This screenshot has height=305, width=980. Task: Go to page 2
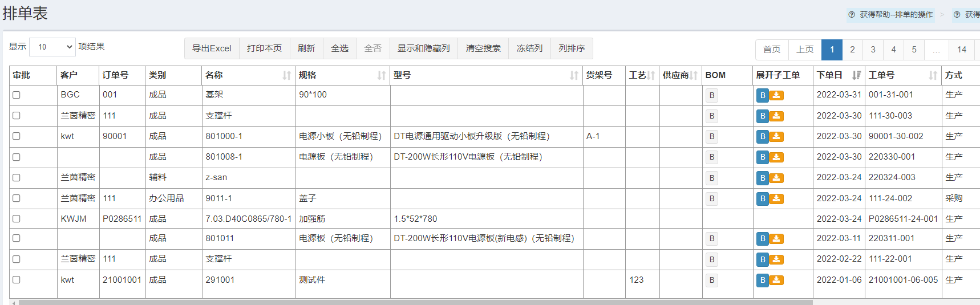tap(852, 50)
